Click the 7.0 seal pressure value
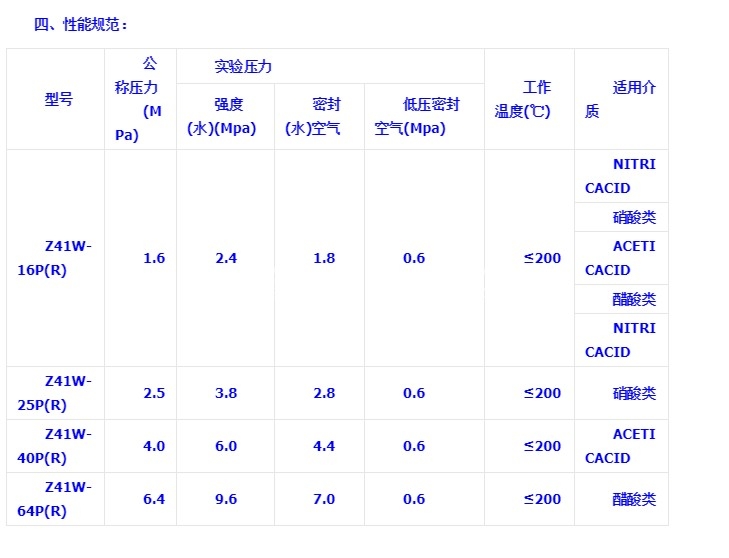Viewport: 729px width, 558px height. point(324,499)
